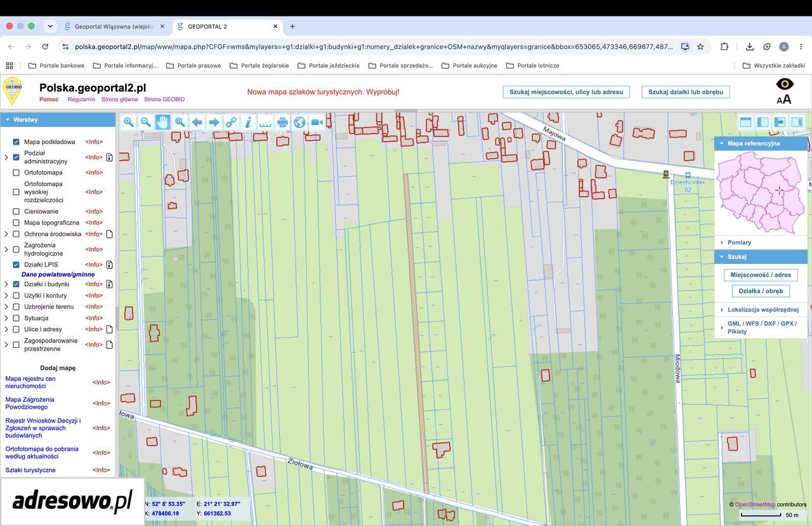Click the map link chain icon

tap(232, 122)
